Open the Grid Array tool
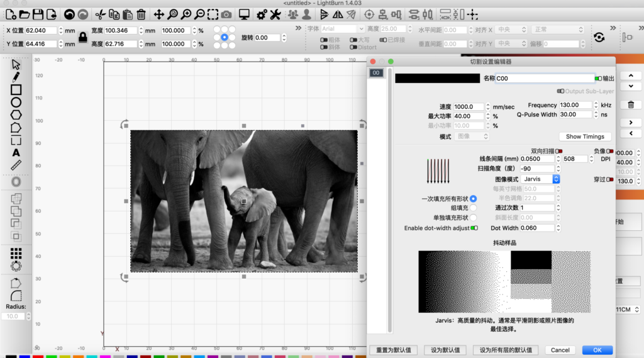This screenshot has width=644, height=358. pyautogui.click(x=16, y=253)
